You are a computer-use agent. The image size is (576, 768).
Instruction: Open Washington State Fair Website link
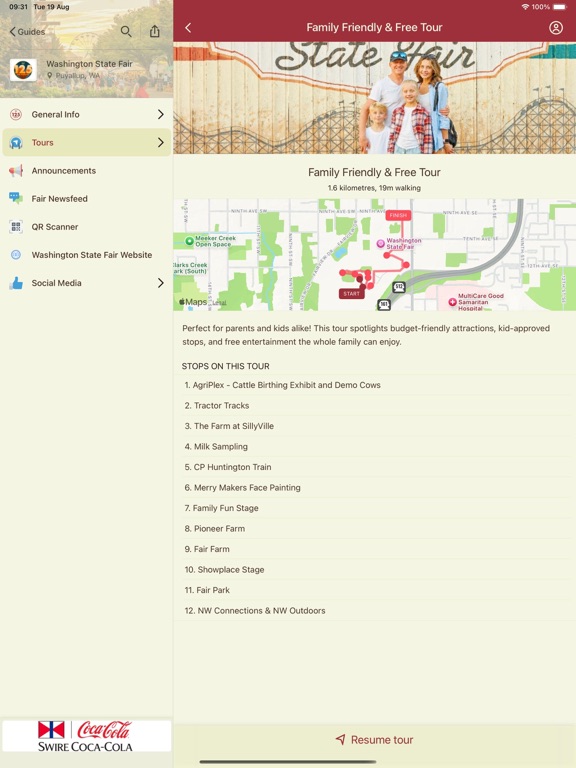pyautogui.click(x=87, y=255)
